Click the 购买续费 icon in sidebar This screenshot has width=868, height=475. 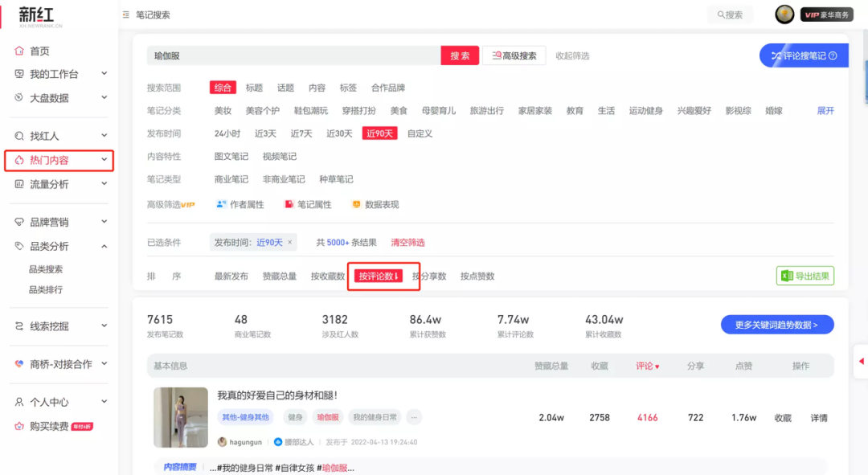pos(19,426)
